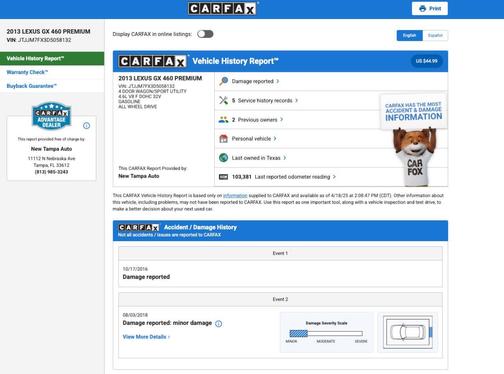Expand the Damage reported chevron
This screenshot has width=504, height=374.
point(278,81)
